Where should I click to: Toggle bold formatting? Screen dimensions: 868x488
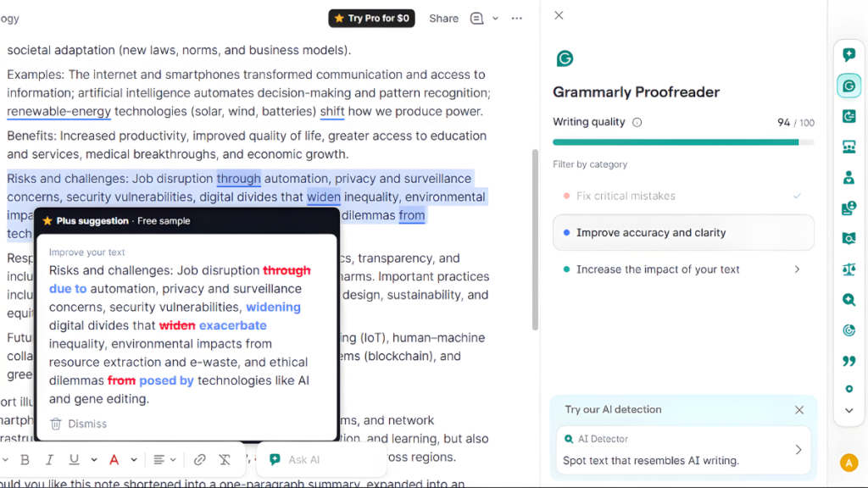coord(25,460)
